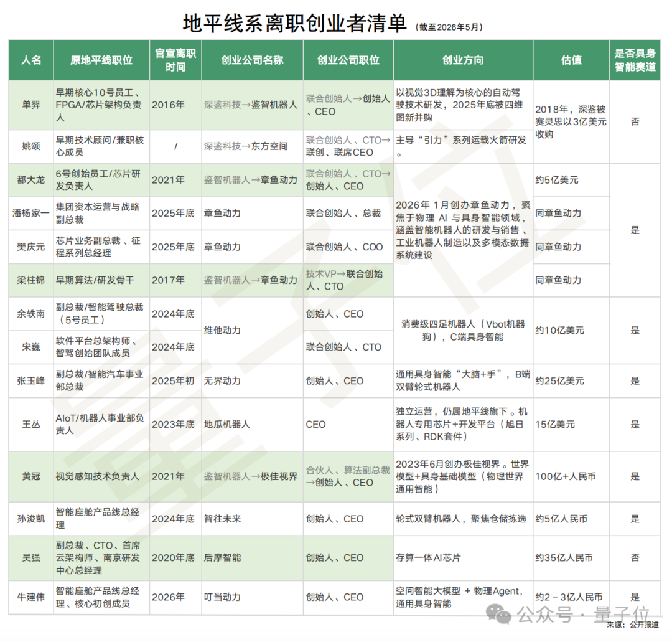672x642 pixels.
Task: Select the name 孙浚凯
Action: pyautogui.click(x=31, y=519)
